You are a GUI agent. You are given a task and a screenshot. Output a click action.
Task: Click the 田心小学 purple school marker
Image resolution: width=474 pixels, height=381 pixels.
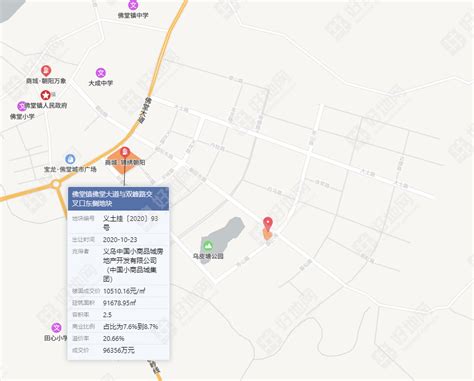[56, 328]
